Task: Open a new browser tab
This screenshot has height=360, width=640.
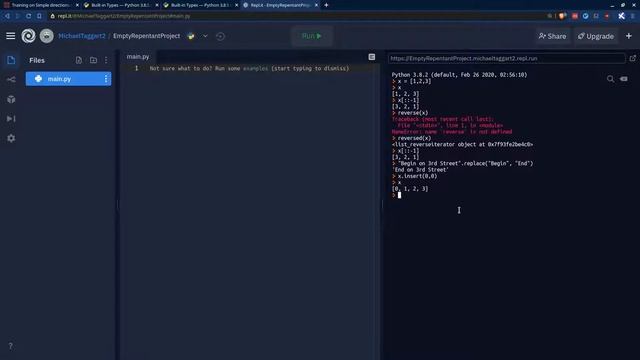Action: point(326,5)
